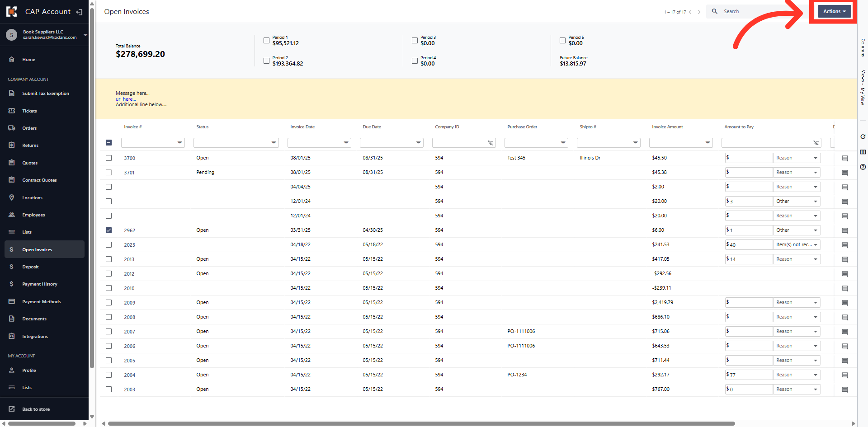Screen dimensions: 868x427
Task: Expand the Book Suppliers LLC account dropdown
Action: [85, 35]
